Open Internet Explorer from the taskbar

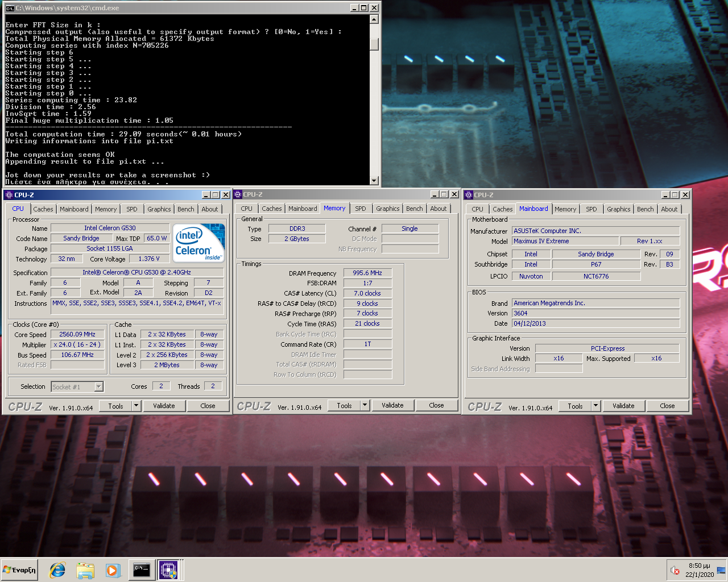[57, 570]
